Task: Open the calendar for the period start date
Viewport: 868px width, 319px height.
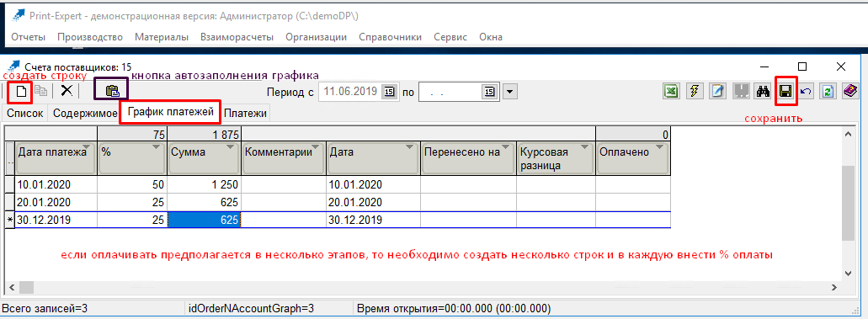Action: pos(389,92)
